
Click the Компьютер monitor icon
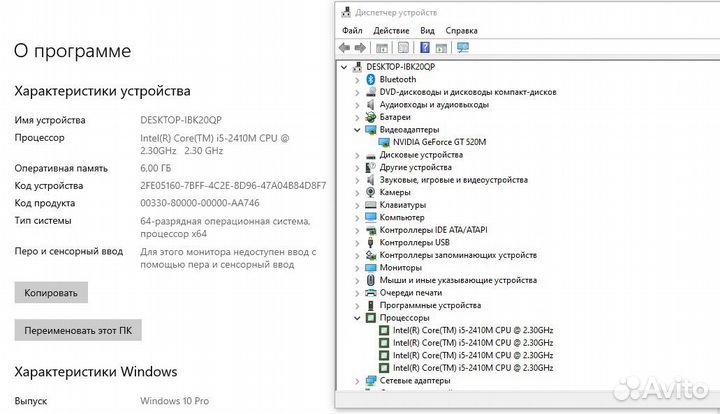pos(371,217)
